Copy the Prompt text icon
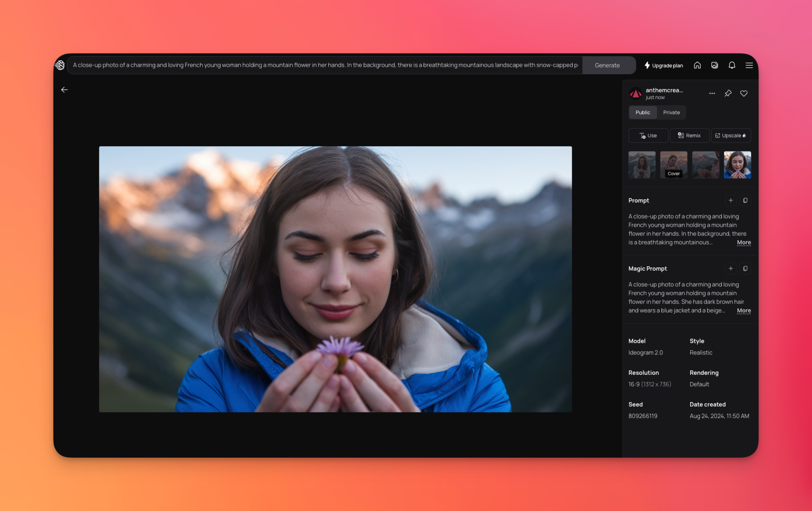The height and width of the screenshot is (511, 812). pos(745,201)
